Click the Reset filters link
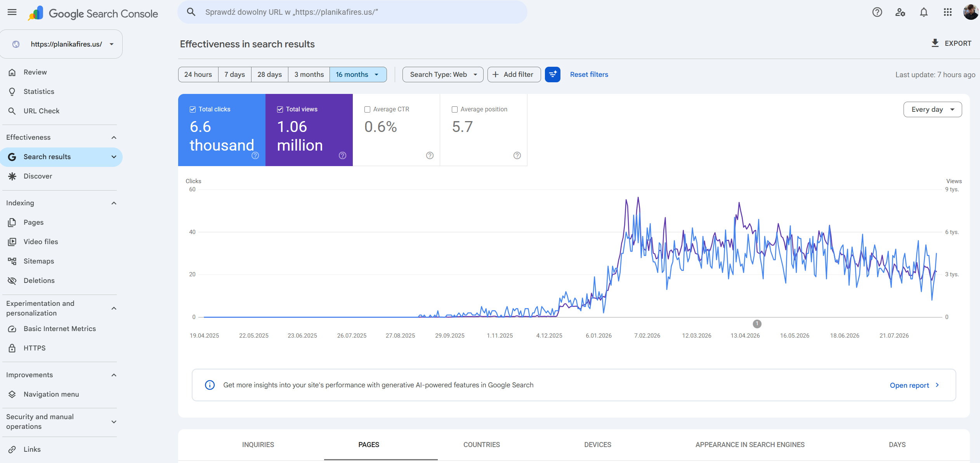 click(x=589, y=75)
